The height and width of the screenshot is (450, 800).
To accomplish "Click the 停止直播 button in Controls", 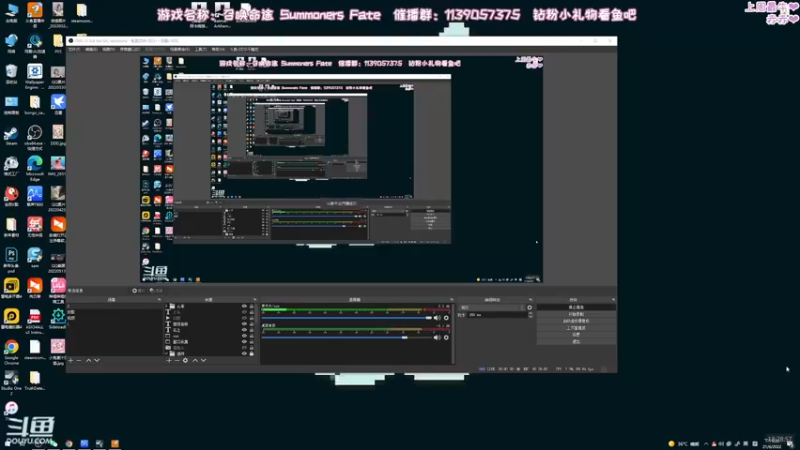I will 576,308.
